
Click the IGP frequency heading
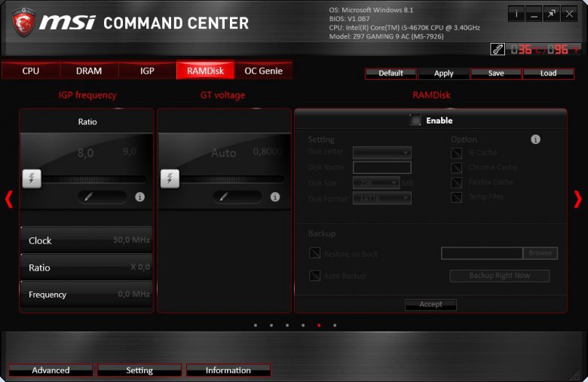point(87,95)
